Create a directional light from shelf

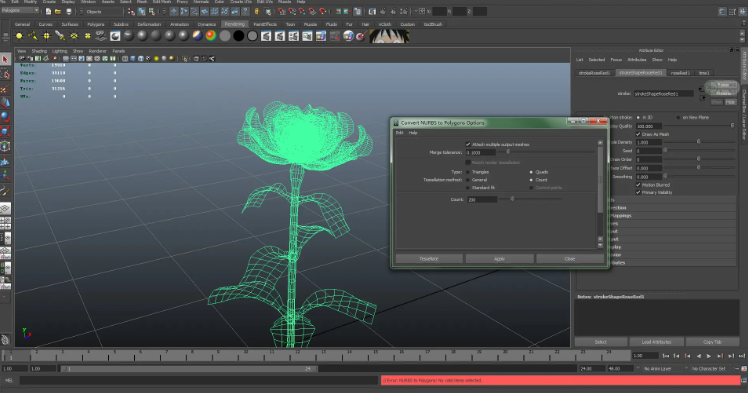point(33,36)
